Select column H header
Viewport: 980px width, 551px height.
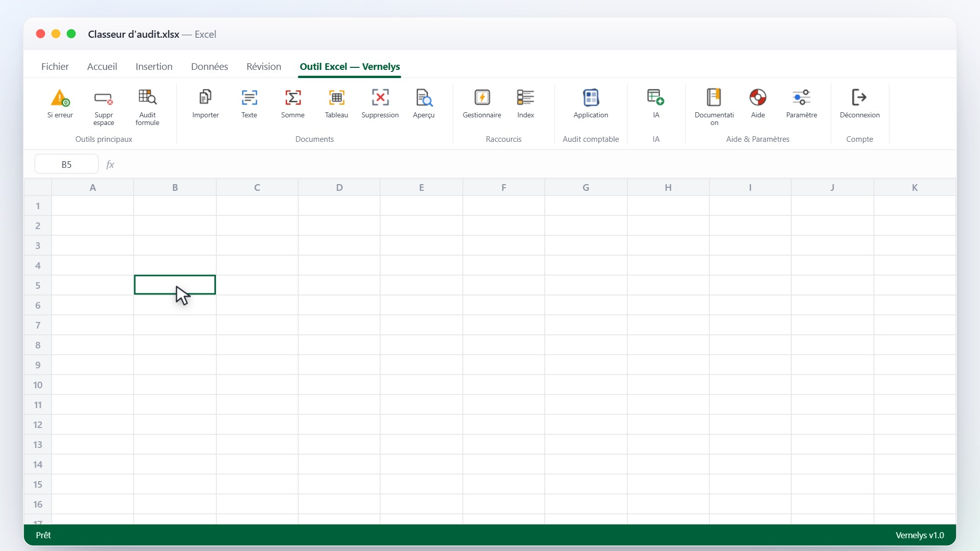tap(668, 187)
